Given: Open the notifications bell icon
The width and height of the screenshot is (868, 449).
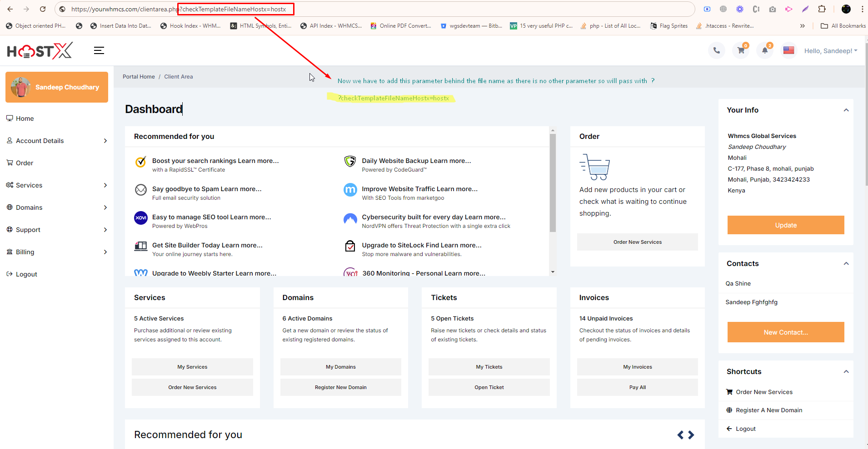Looking at the screenshot, I should [x=765, y=51].
